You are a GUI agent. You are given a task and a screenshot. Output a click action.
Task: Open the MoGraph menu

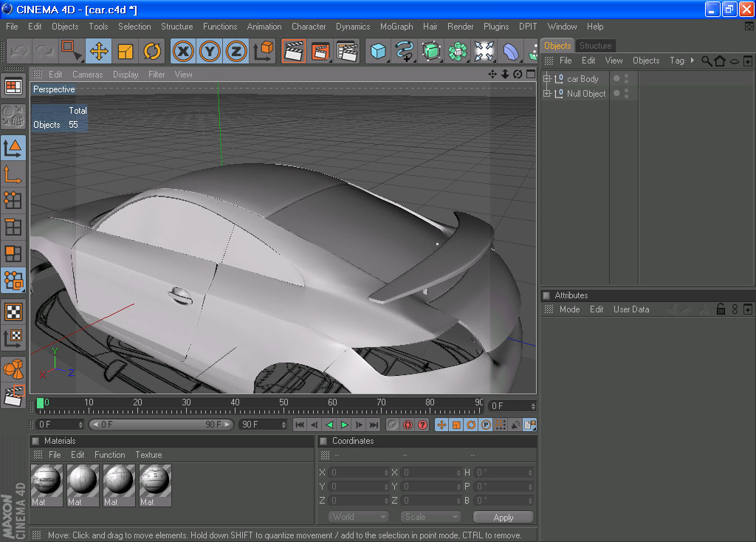[x=396, y=27]
